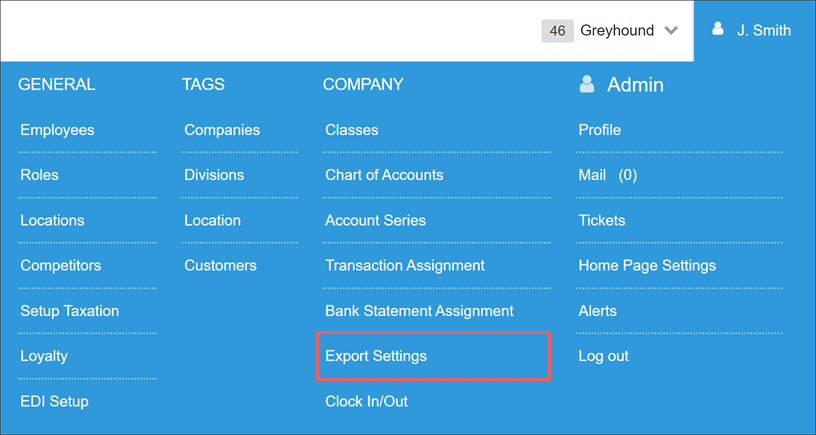
Task: Click the user icon beside J. Smith
Action: tap(718, 29)
